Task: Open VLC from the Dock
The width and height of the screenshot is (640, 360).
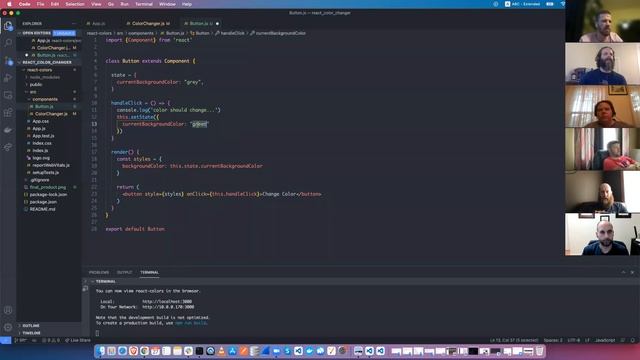Action: pyautogui.click(x=222, y=351)
